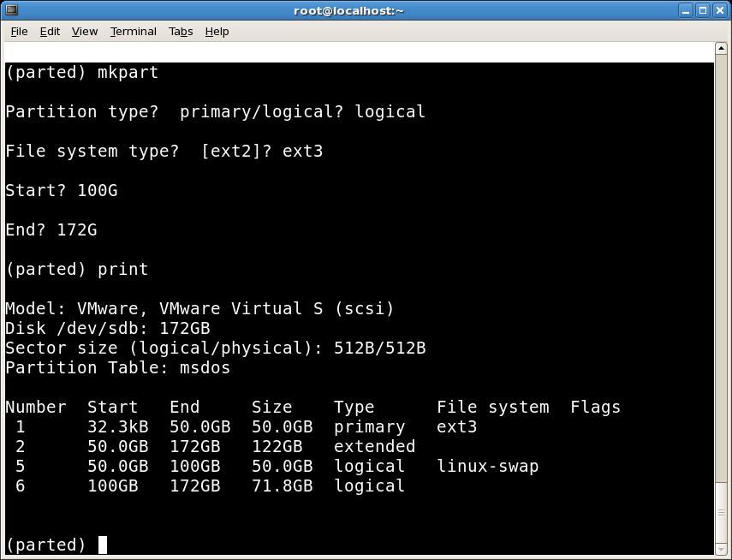The width and height of the screenshot is (732, 560).
Task: Open the Terminal menu
Action: pyautogui.click(x=133, y=31)
